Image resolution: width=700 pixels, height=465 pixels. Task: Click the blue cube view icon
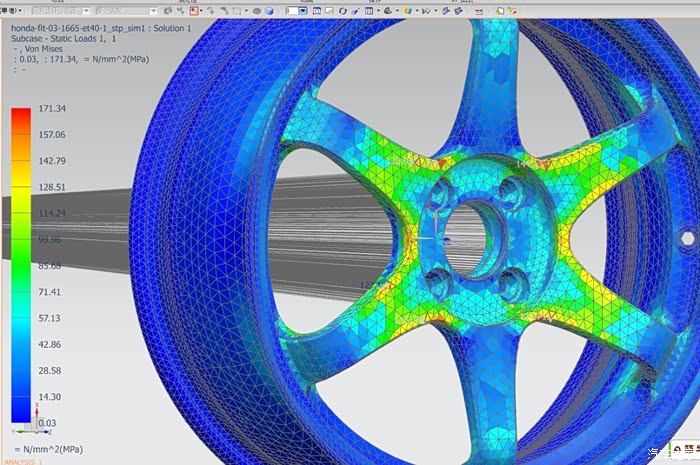pos(269,11)
